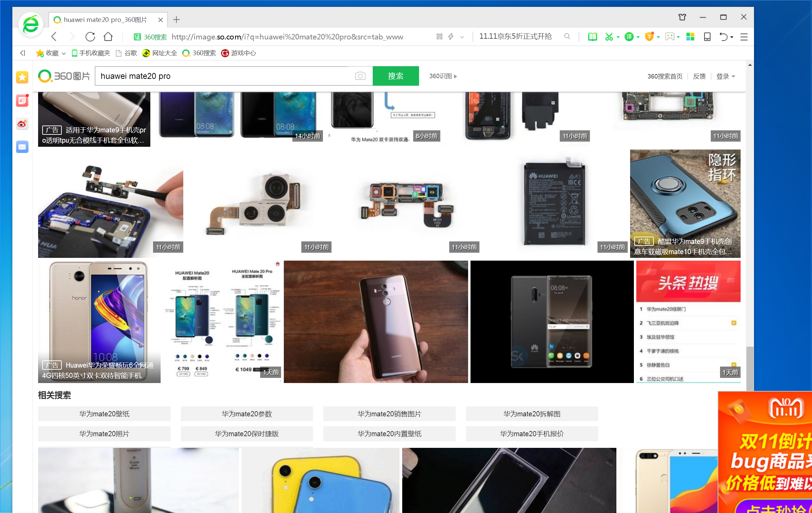Click the 华为mate20参数 related search
The width and height of the screenshot is (812, 513).
click(x=247, y=414)
